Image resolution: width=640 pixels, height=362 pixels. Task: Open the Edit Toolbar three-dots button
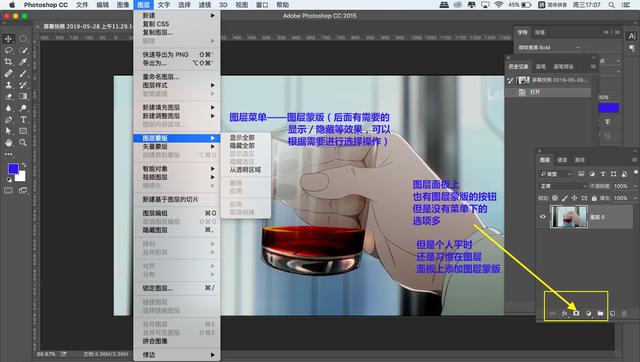point(8,154)
